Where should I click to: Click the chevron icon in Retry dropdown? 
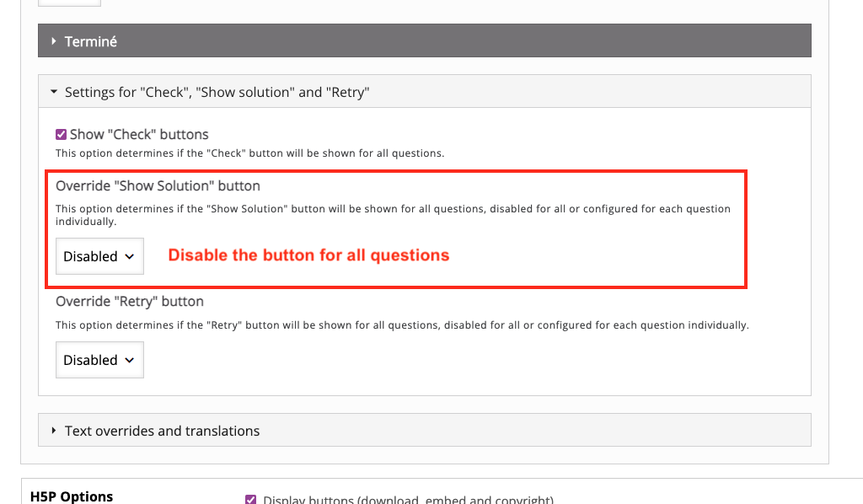pyautogui.click(x=129, y=360)
